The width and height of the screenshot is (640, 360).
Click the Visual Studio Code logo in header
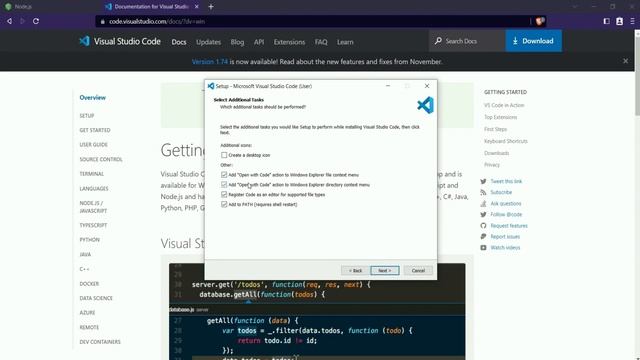click(84, 41)
